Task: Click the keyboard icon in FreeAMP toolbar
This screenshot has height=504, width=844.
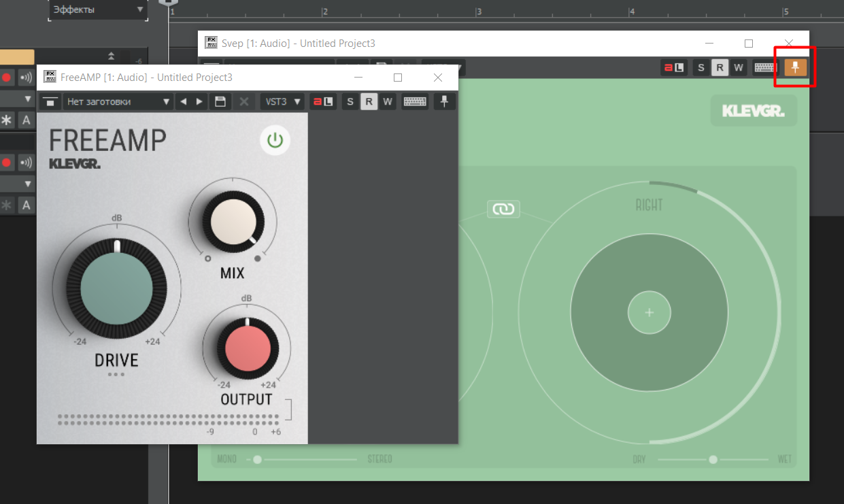Action: [x=415, y=102]
